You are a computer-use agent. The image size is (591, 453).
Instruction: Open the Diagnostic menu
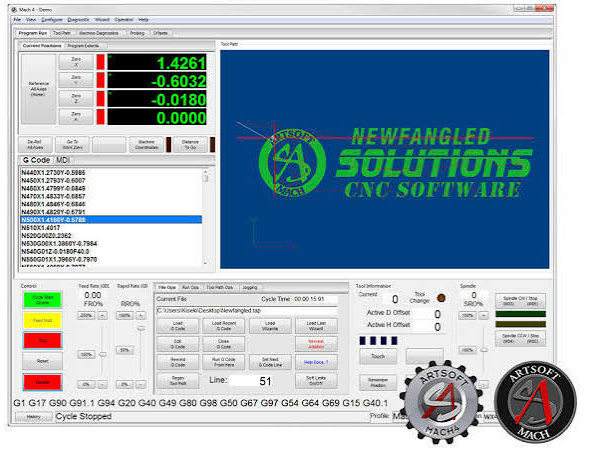tap(78, 20)
